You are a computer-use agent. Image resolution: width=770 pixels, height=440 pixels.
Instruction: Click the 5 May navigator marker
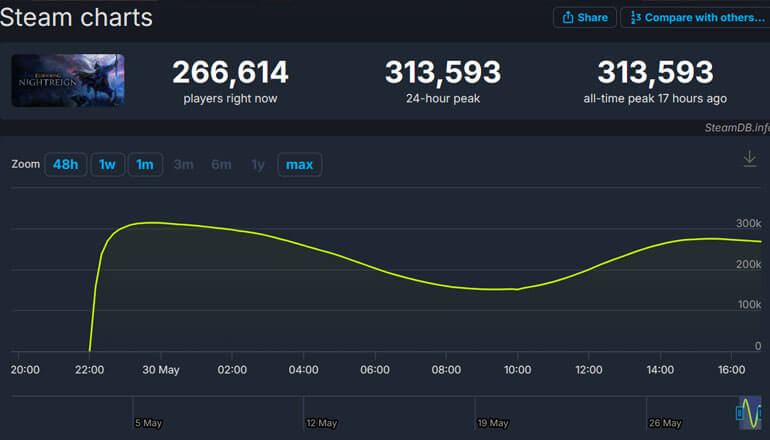[147, 423]
